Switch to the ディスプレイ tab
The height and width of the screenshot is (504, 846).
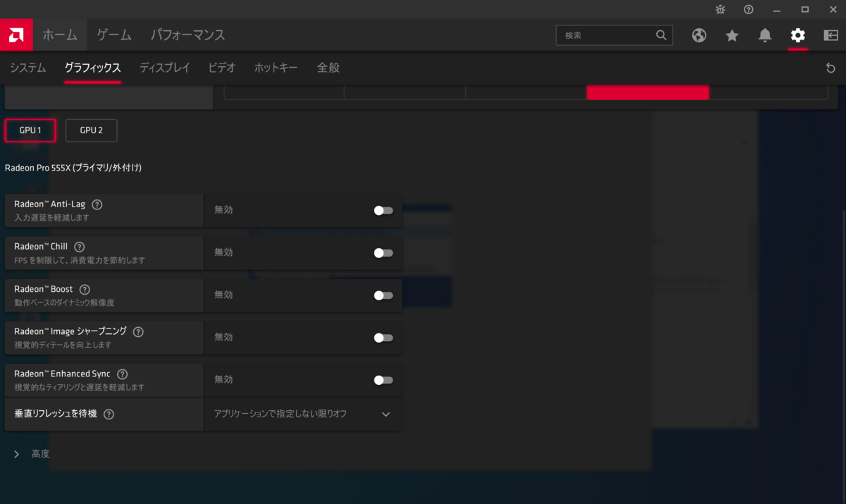tap(164, 68)
